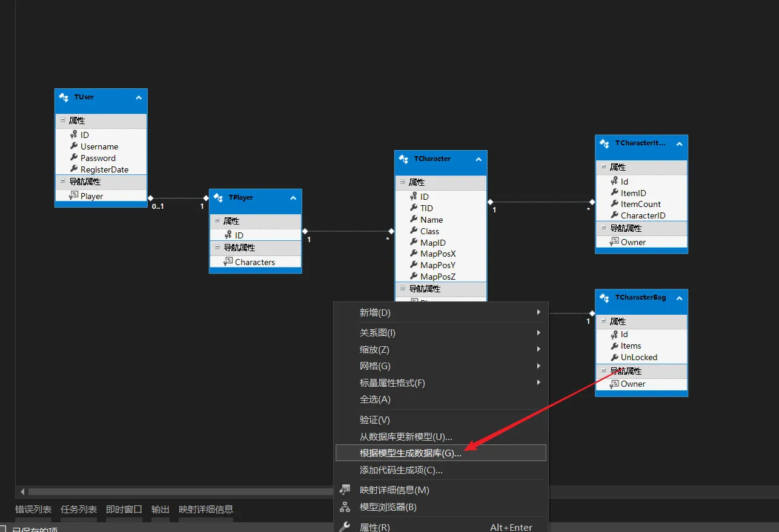The width and height of the screenshot is (779, 532).
Task: Click the navigation icon beside Characters property
Action: click(228, 262)
